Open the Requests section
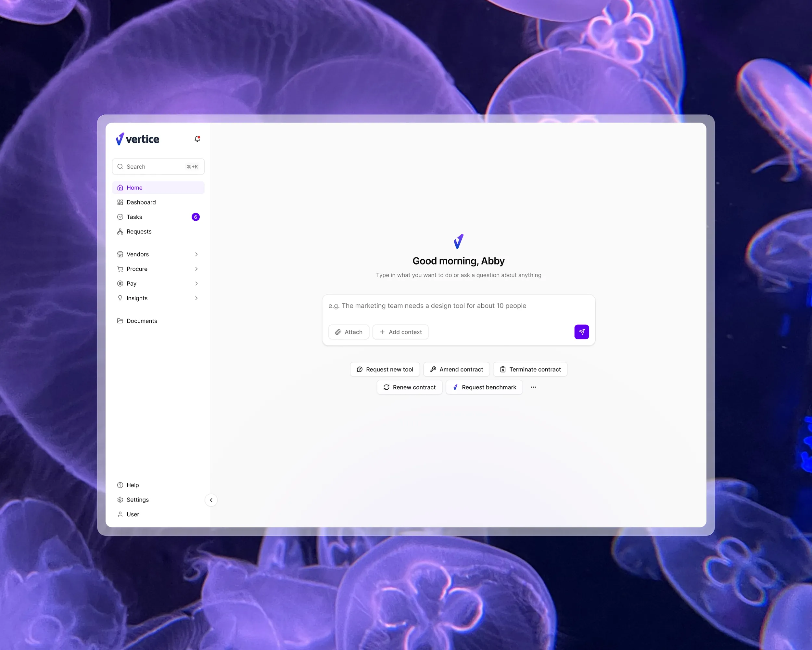Image resolution: width=812 pixels, height=650 pixels. [158, 232]
